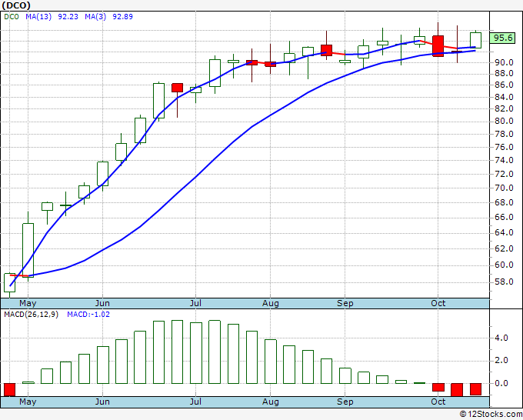This screenshot has height=420, width=523.
Task: Click the 66.0 price axis label
Action: 504,218
